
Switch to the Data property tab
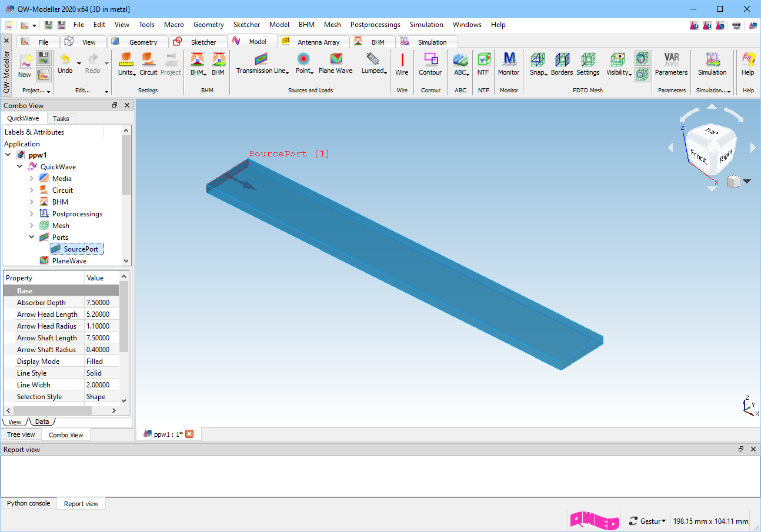(42, 421)
